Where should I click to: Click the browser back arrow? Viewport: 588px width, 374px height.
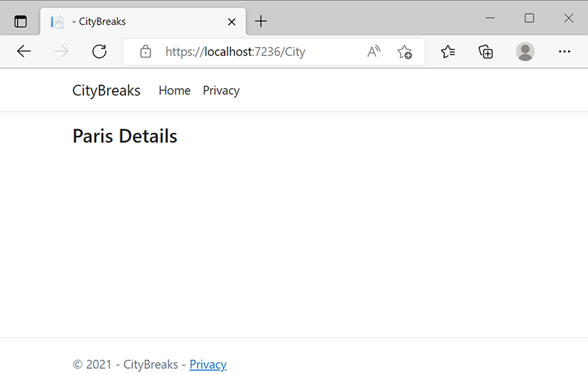tap(23, 51)
